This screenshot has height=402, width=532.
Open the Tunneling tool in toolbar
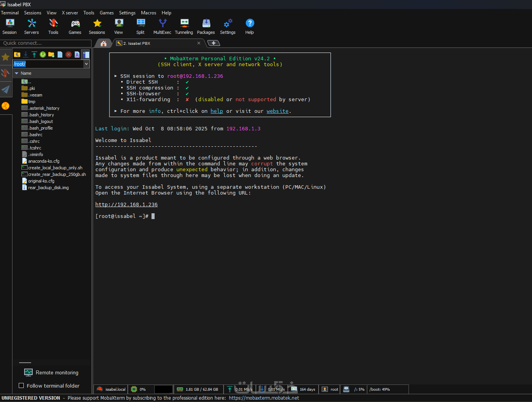pyautogui.click(x=184, y=26)
